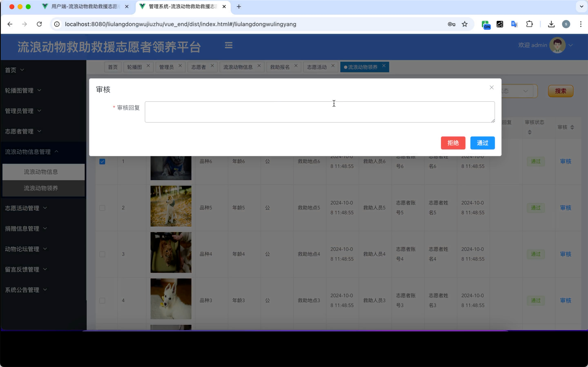This screenshot has width=588, height=367.
Task: Select the checkbox for row 4
Action: pos(102,300)
